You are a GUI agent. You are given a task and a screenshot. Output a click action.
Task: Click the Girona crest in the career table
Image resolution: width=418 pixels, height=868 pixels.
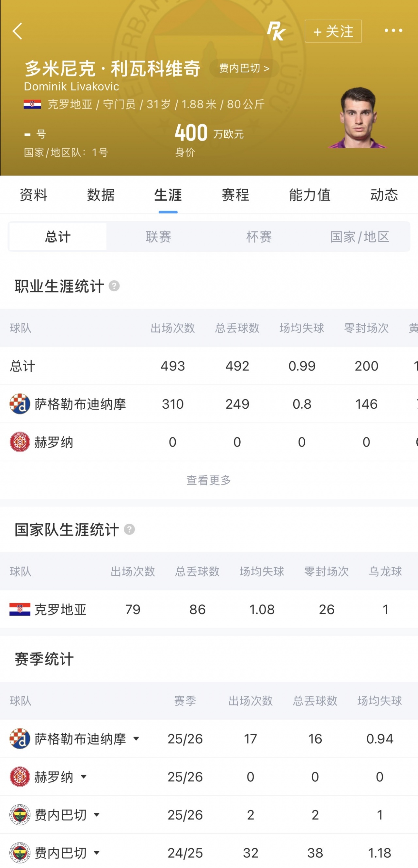coord(20,442)
